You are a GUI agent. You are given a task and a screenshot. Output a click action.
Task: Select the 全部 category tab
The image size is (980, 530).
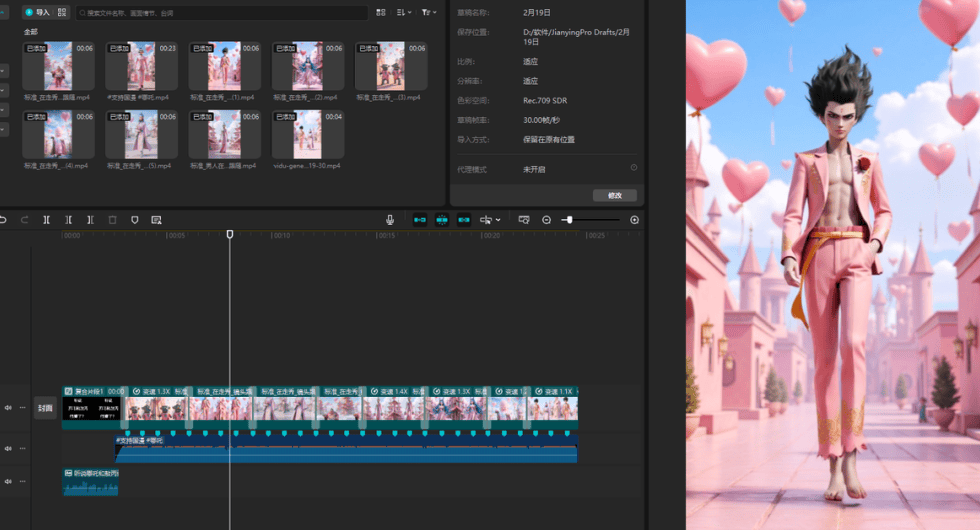31,32
